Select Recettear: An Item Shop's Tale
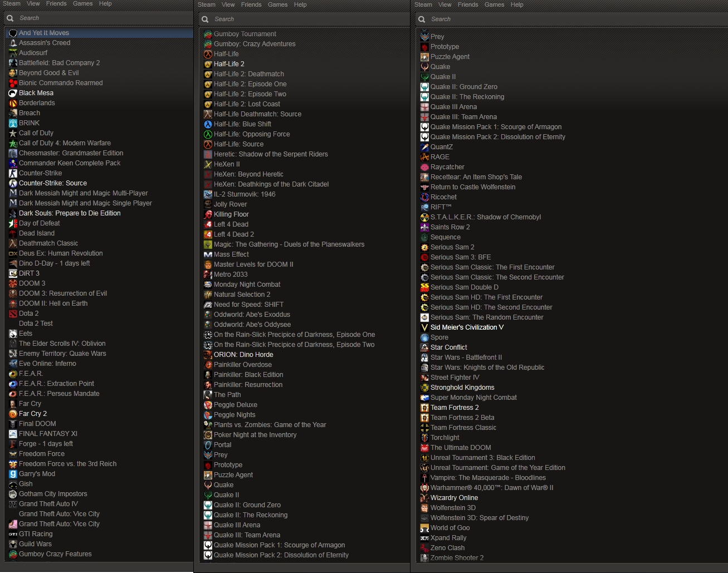Screen dimensions: 728x573 coord(476,177)
